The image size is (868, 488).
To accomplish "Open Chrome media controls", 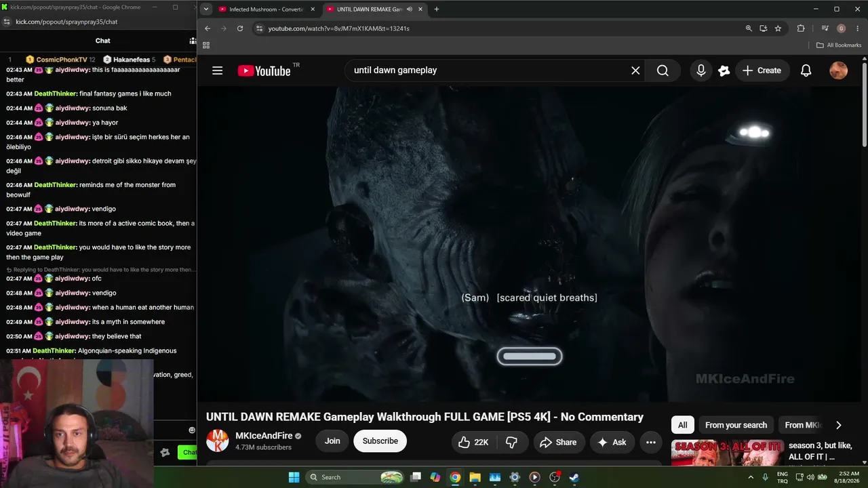I will pos(825,28).
